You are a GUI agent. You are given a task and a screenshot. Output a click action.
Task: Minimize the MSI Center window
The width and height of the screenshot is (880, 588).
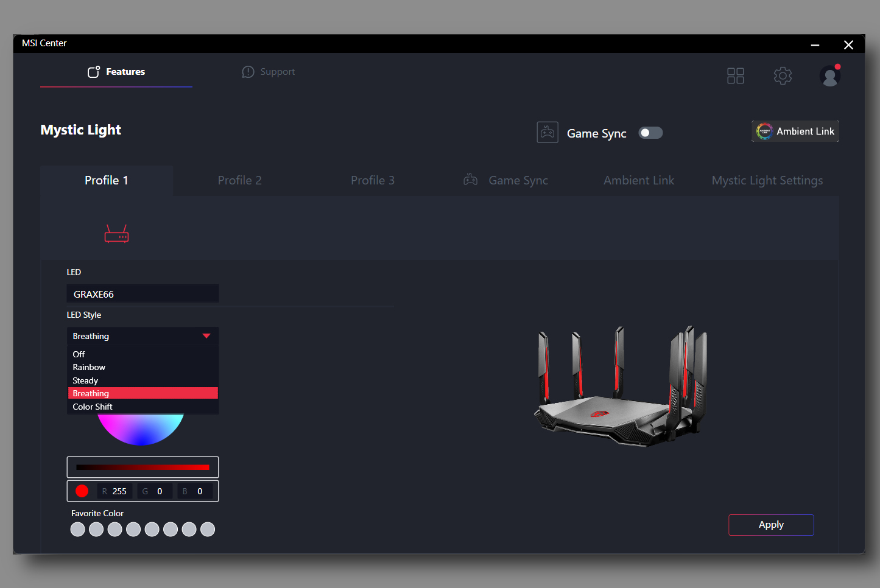(x=815, y=45)
